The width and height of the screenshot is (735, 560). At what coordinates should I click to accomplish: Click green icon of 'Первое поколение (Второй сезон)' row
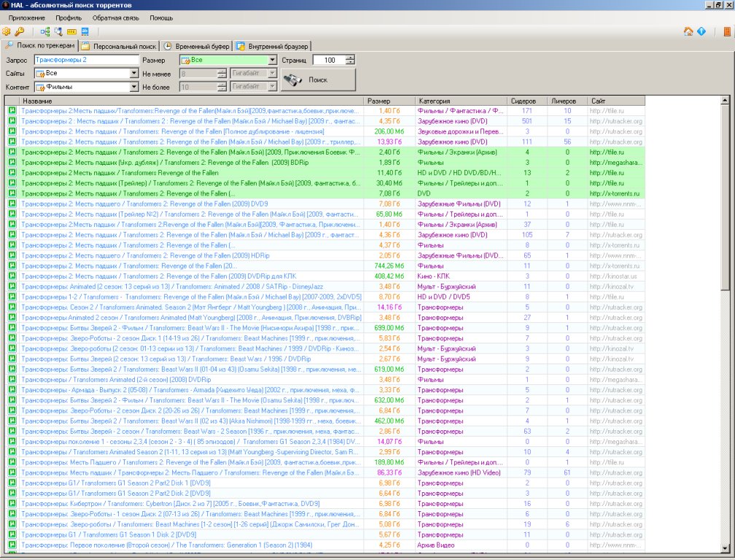[12, 545]
